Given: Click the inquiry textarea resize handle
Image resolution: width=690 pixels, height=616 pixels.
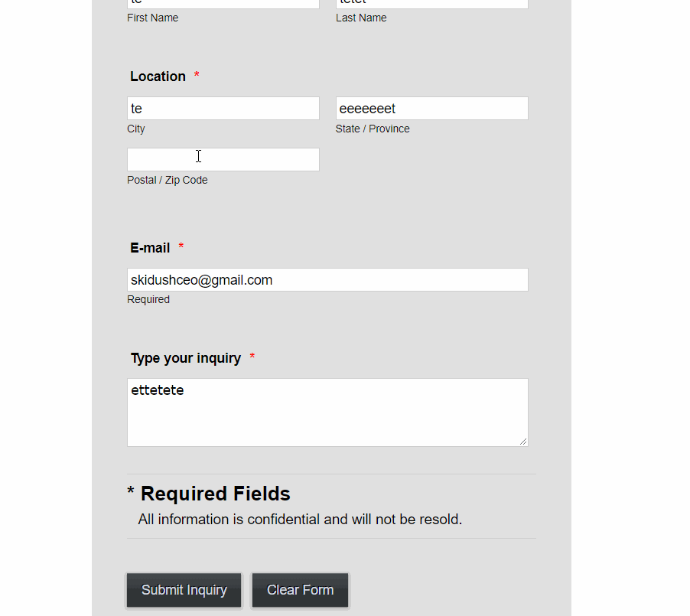Looking at the screenshot, I should (x=524, y=442).
